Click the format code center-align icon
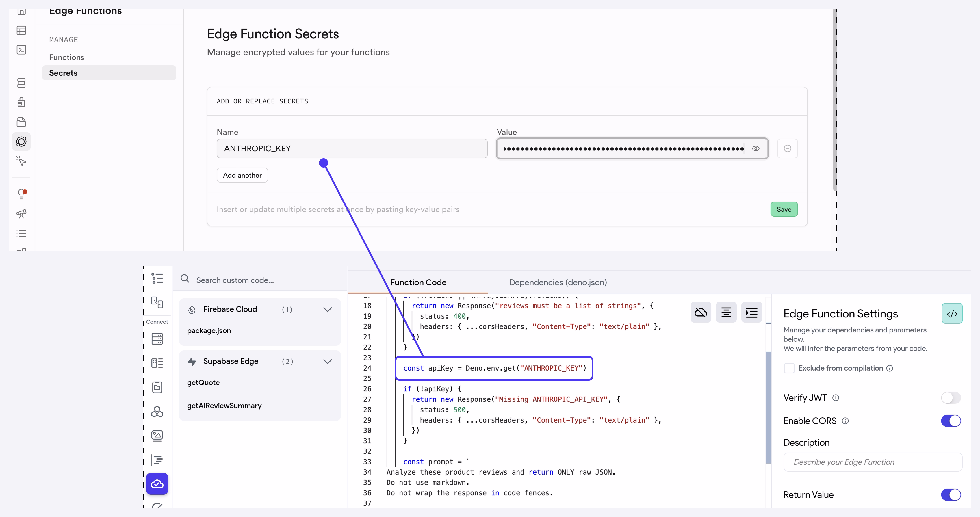 pos(726,313)
